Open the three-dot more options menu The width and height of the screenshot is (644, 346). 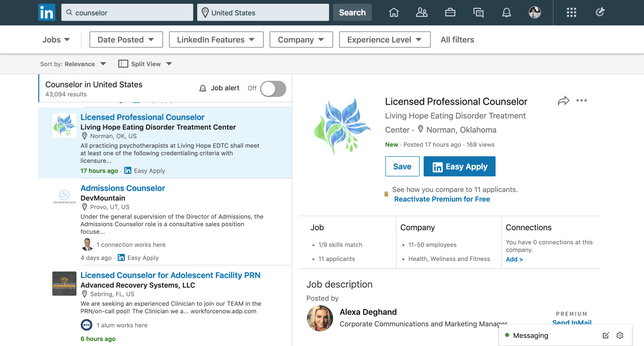[x=582, y=100]
